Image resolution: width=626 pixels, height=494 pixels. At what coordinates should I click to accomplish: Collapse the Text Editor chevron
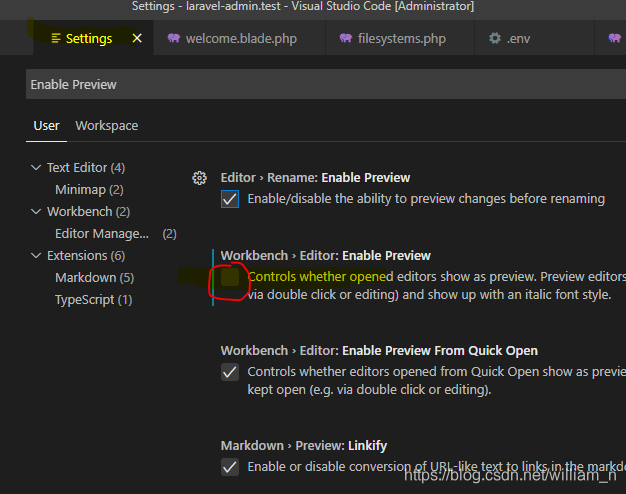(36, 168)
